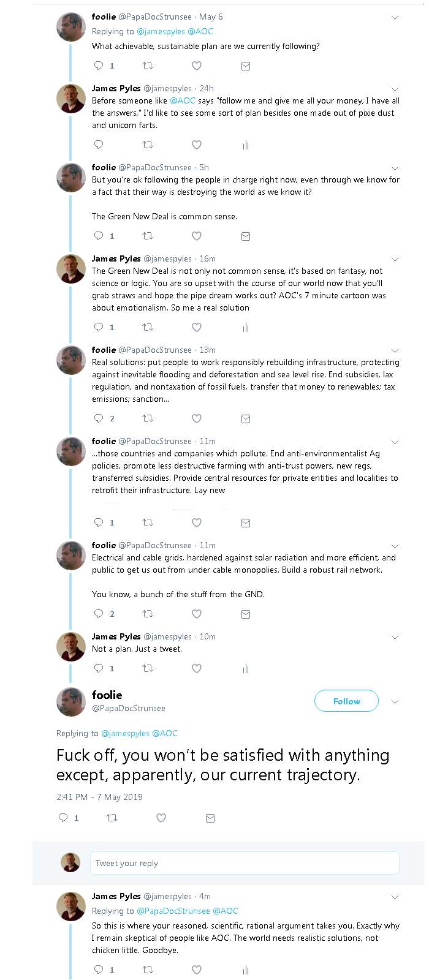Send foolie's 13m tweet via direct message
The height and width of the screenshot is (980, 429).
246,419
